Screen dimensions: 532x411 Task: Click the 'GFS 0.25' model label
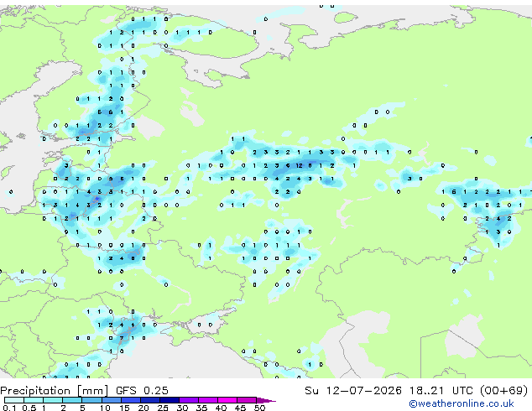click(x=142, y=391)
